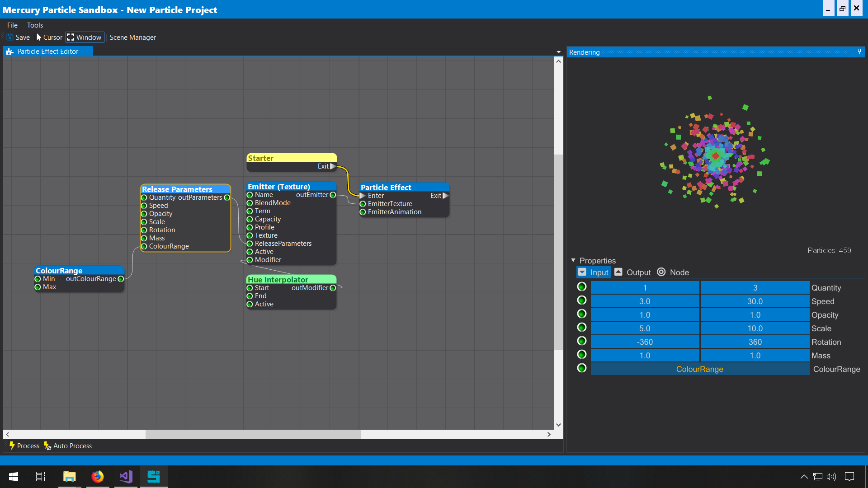The image size is (868, 488).
Task: Open Firefox from the taskbar
Action: coord(98,476)
